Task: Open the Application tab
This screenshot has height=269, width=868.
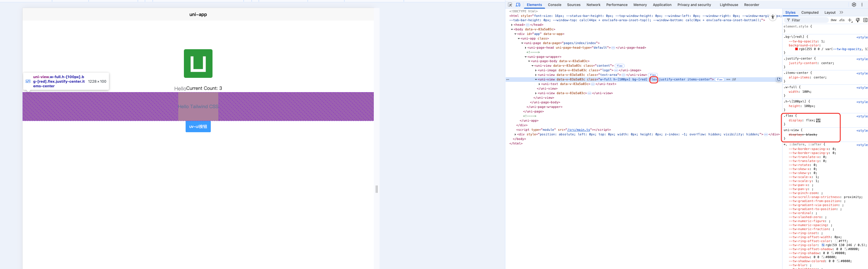Action: 662,5
